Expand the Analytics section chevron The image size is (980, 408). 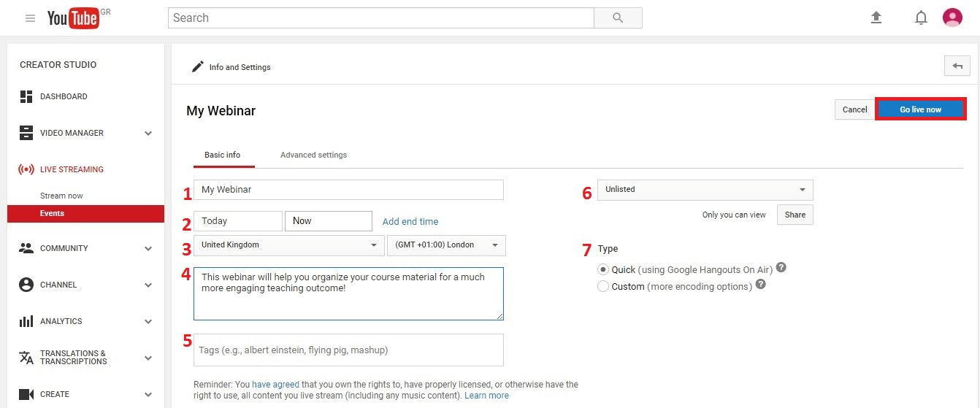click(148, 322)
